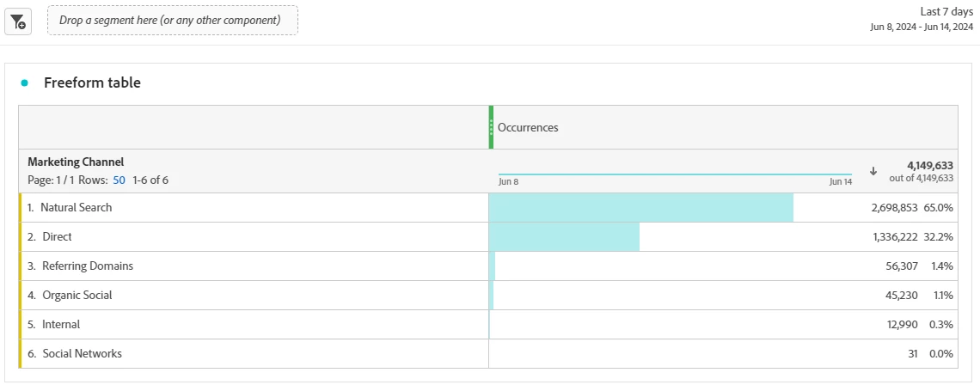This screenshot has height=391, width=980.
Task: Click the sort descending arrow icon
Action: point(873,171)
